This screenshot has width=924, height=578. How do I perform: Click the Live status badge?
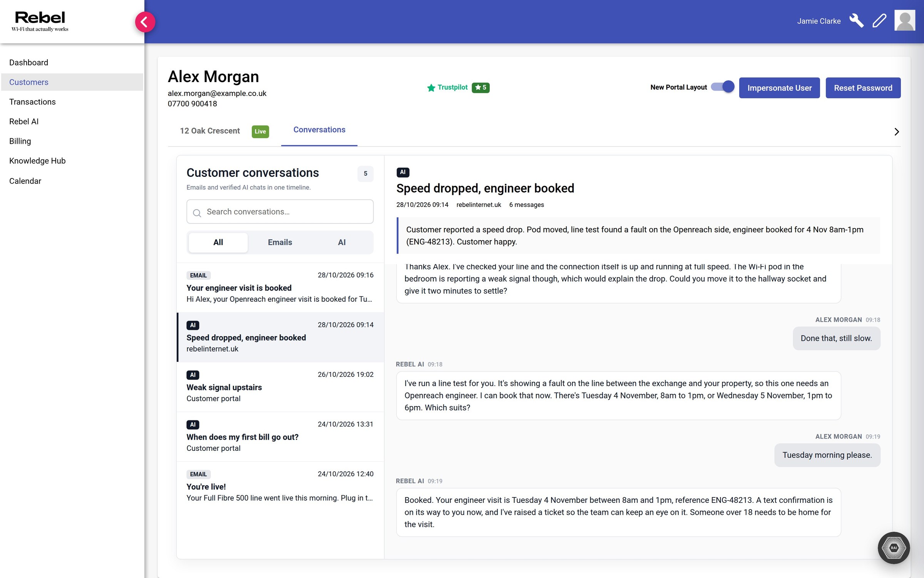(260, 131)
